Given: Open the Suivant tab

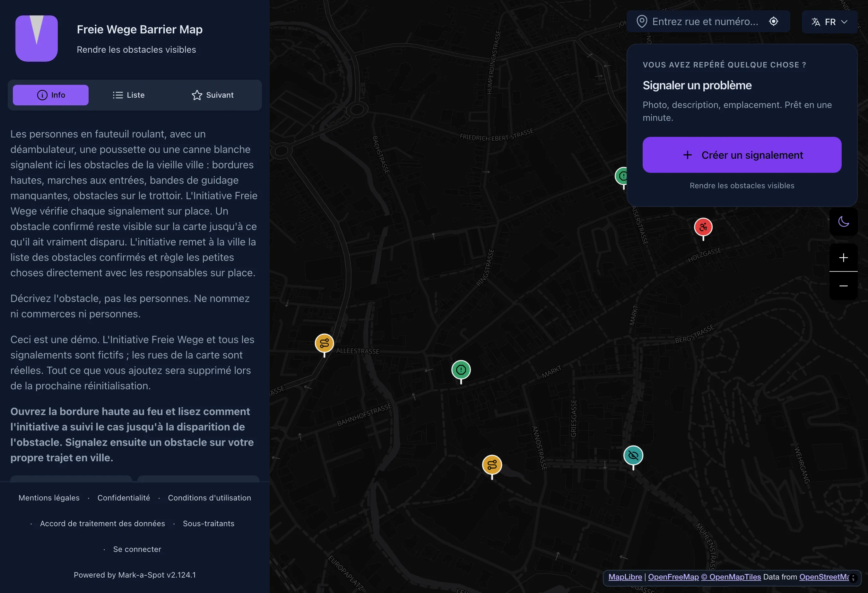Looking at the screenshot, I should pos(213,95).
